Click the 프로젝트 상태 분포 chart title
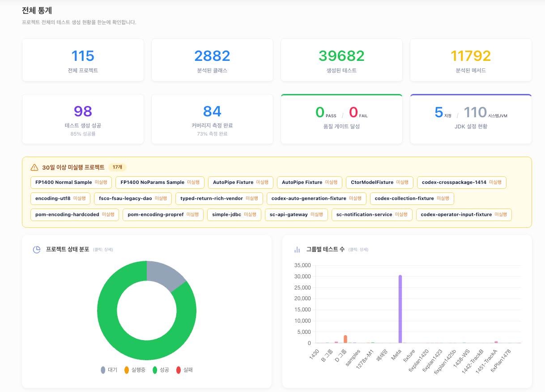 (x=68, y=249)
